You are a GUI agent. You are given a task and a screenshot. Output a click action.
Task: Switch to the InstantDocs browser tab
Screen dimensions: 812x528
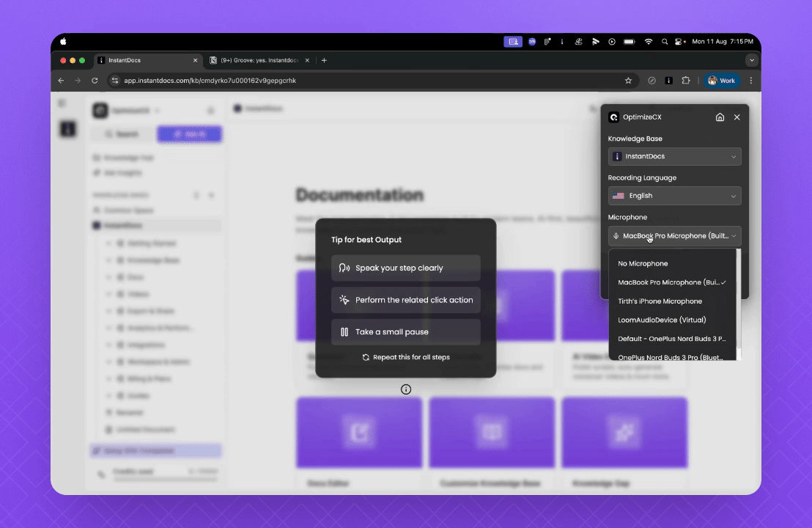147,60
